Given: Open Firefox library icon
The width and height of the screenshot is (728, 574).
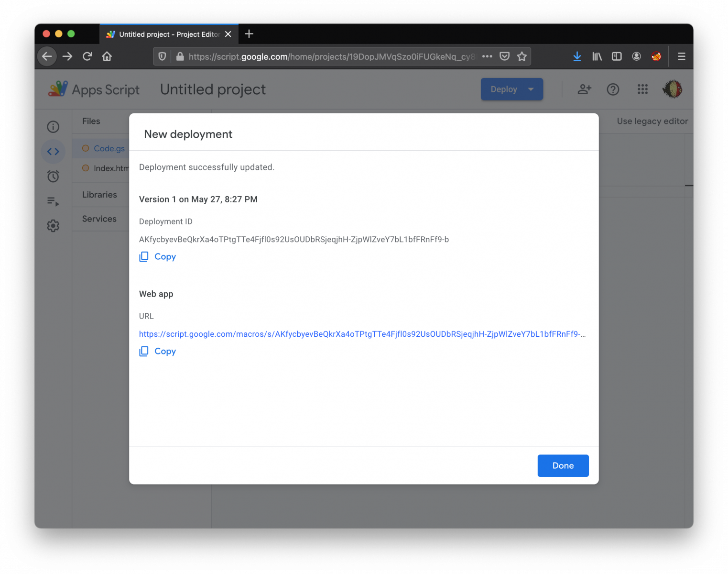Looking at the screenshot, I should pyautogui.click(x=597, y=56).
